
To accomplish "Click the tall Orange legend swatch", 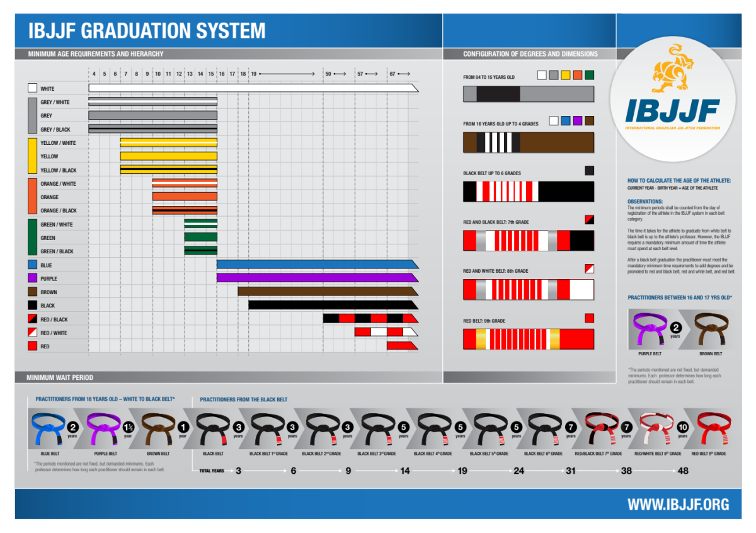I will click(32, 197).
